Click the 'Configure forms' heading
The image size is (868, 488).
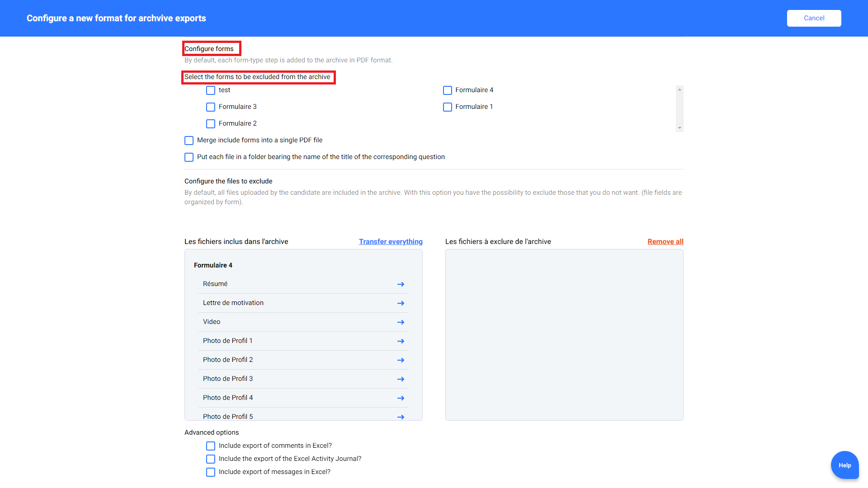(209, 49)
